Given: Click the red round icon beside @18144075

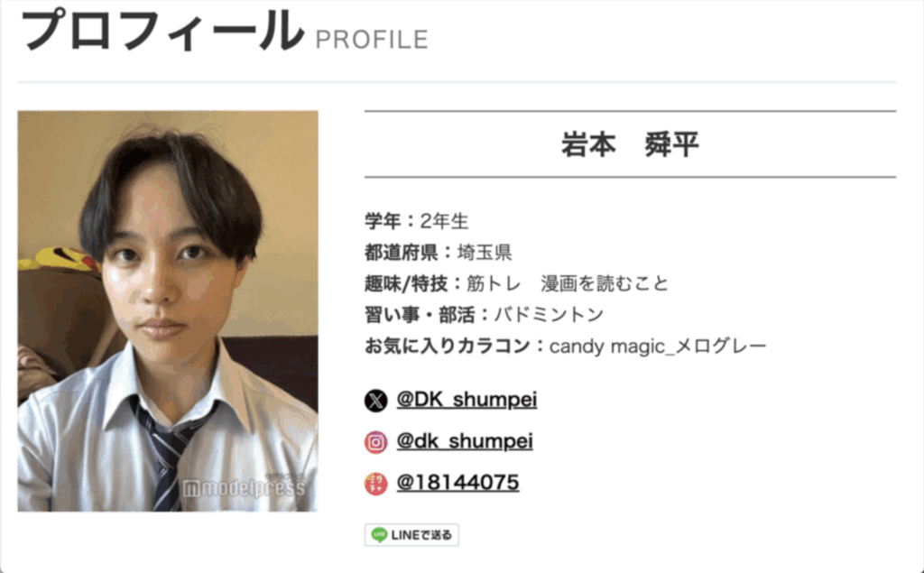Looking at the screenshot, I should (375, 484).
